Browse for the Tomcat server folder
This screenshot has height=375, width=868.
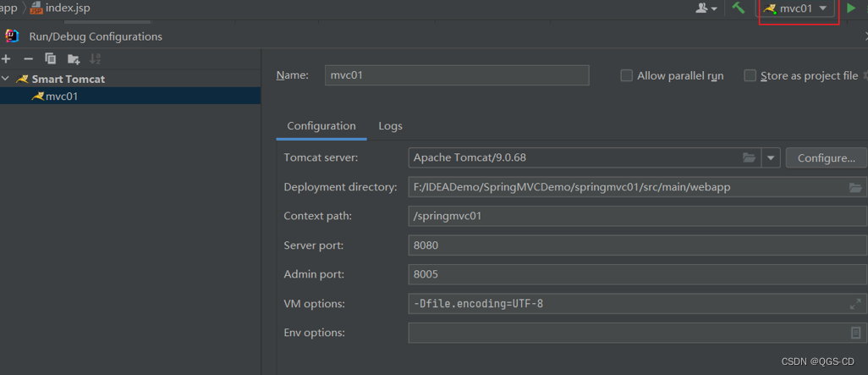(749, 158)
